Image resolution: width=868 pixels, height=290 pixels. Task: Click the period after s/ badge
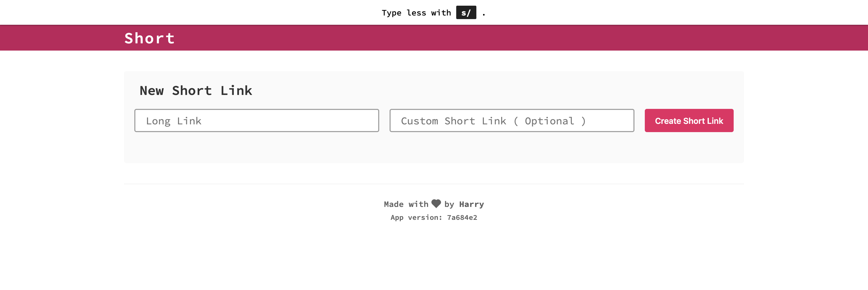click(x=484, y=14)
